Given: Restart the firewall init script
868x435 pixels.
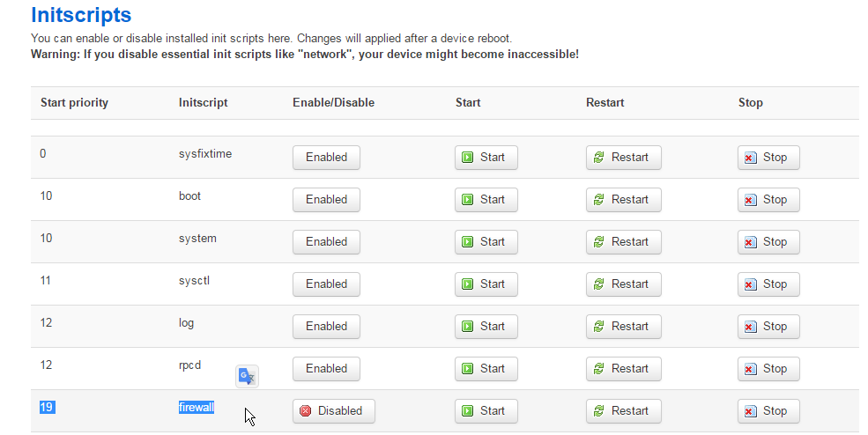Looking at the screenshot, I should pyautogui.click(x=623, y=411).
